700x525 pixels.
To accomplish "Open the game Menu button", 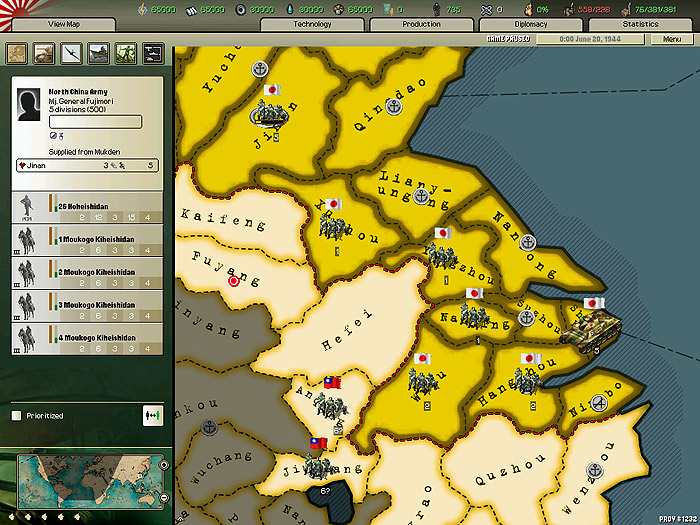I will tap(671, 39).
